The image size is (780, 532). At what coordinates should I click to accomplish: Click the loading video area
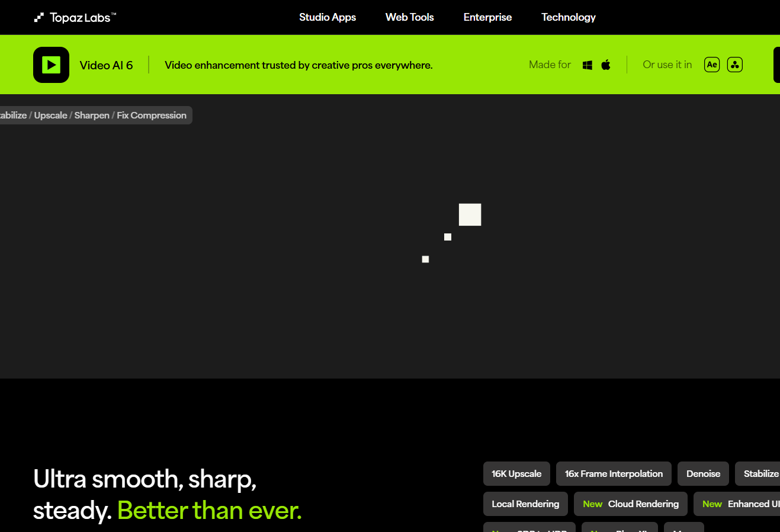[x=390, y=236]
